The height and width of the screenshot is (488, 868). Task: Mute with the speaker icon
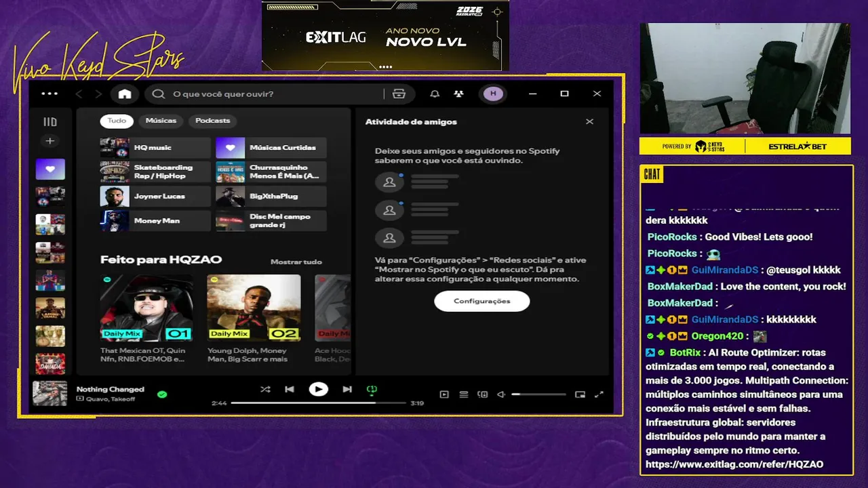[x=501, y=394]
